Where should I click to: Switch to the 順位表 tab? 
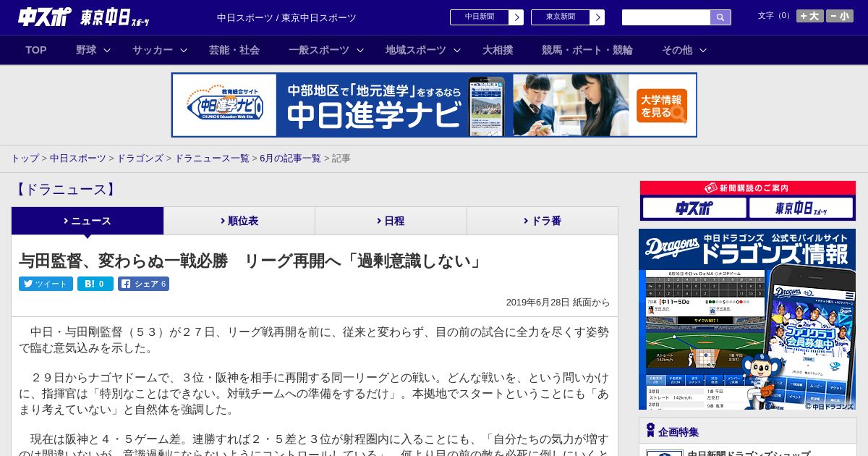pos(239,221)
